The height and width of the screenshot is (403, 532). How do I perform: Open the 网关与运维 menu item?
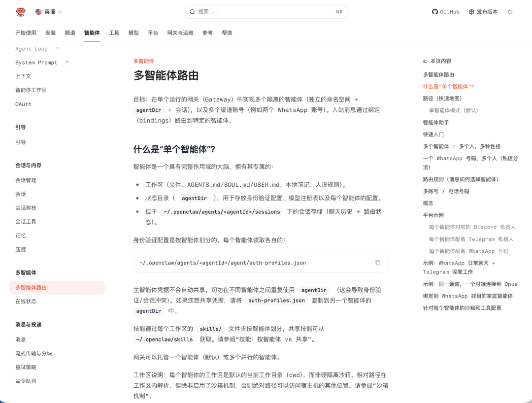pyautogui.click(x=180, y=33)
